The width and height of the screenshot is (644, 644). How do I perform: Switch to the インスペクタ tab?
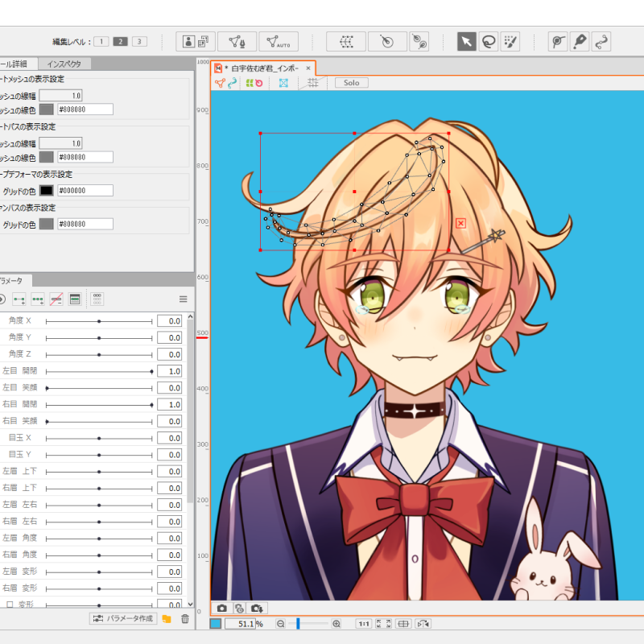click(x=64, y=64)
